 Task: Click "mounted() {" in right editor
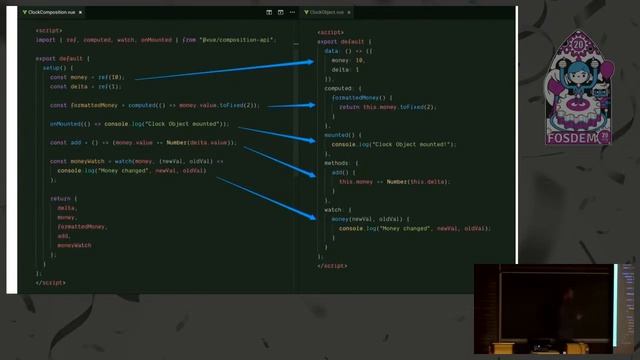[x=343, y=135]
